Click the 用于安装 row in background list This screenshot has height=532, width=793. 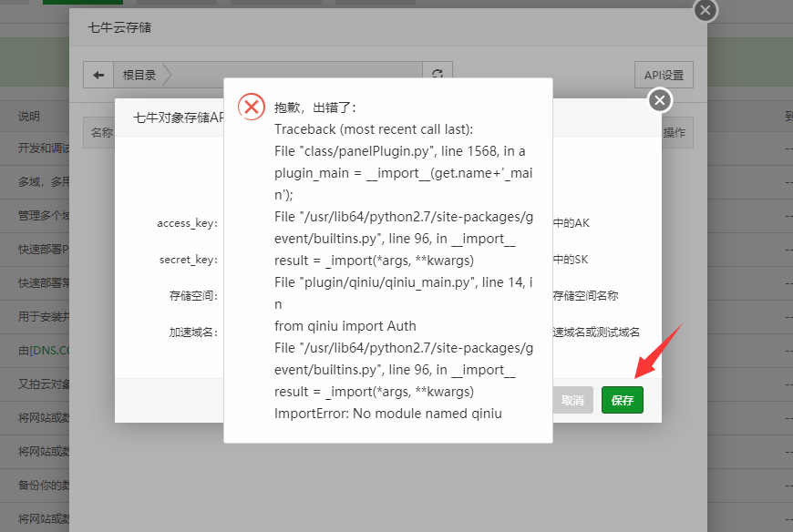click(44, 317)
